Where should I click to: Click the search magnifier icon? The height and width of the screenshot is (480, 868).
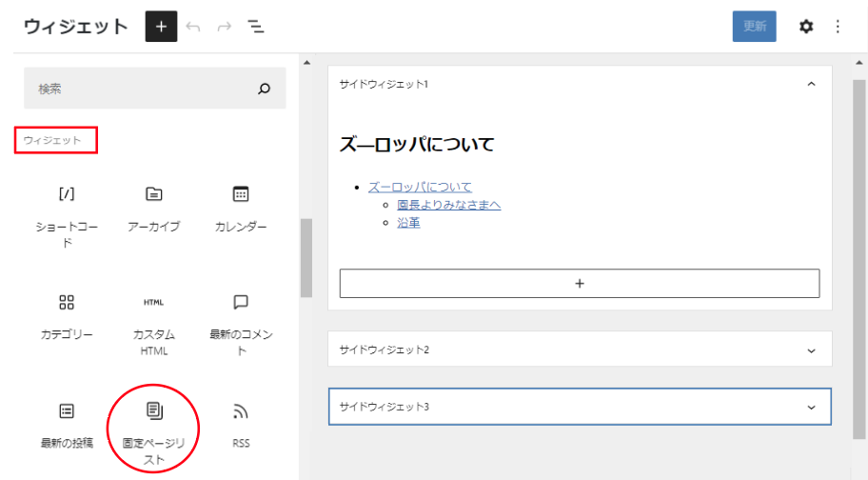click(264, 89)
